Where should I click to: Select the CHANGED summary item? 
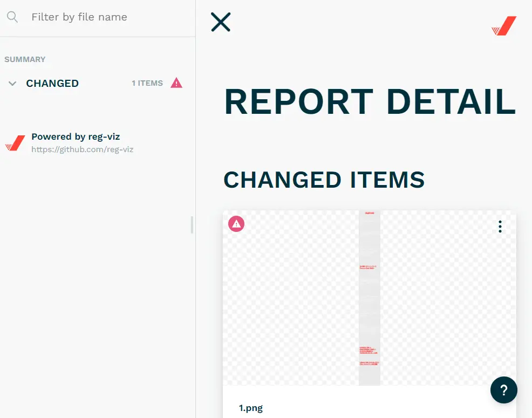tap(52, 84)
